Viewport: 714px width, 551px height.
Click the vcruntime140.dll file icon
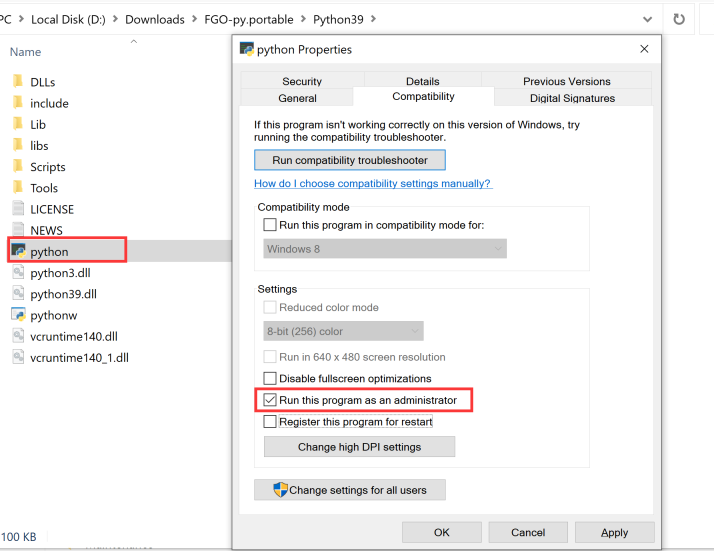tap(18, 336)
